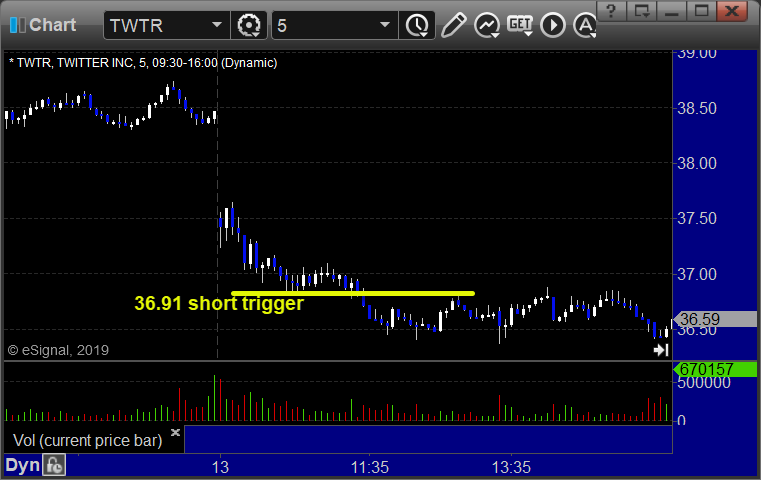The width and height of the screenshot is (761, 480).
Task: Click the chart title TWTR, TWITTER INC
Action: click(143, 63)
